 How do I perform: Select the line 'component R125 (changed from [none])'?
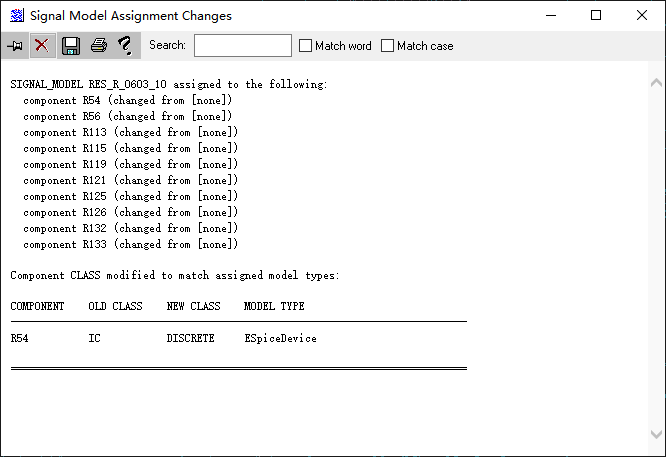coord(130,197)
